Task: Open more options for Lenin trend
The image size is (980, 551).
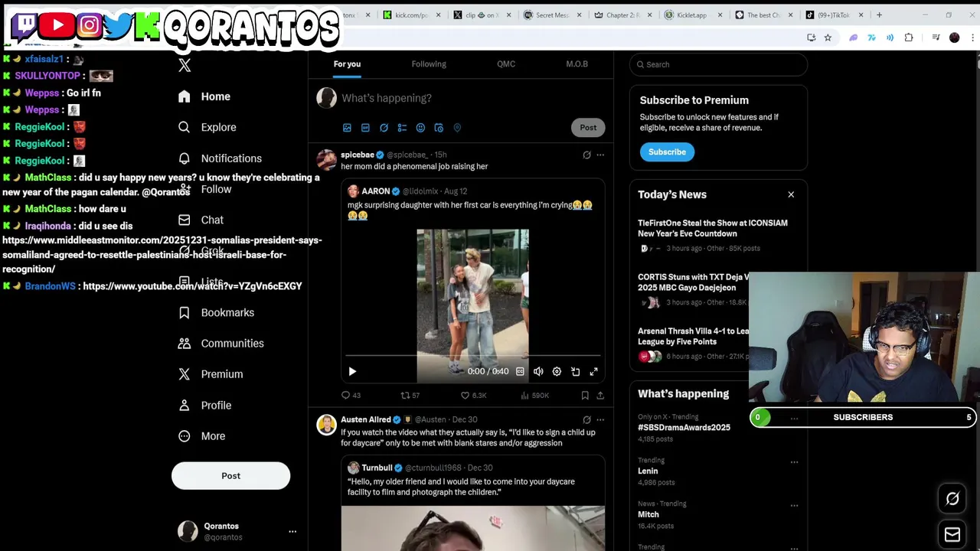Action: coord(794,462)
